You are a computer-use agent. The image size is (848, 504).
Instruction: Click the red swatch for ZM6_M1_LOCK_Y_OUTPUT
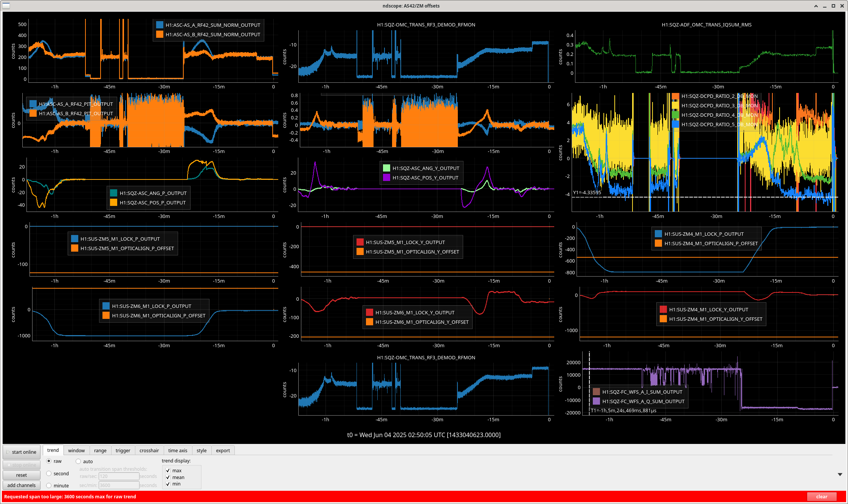tap(369, 312)
